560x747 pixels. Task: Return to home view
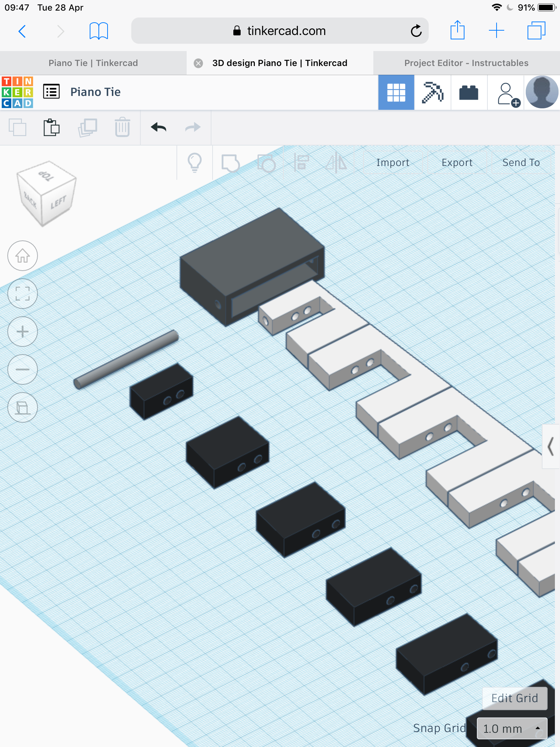click(x=23, y=256)
